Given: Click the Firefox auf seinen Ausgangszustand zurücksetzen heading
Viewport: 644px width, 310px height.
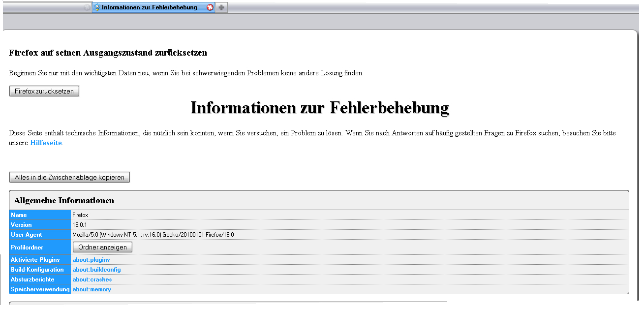Looking at the screenshot, I should pos(108,53).
